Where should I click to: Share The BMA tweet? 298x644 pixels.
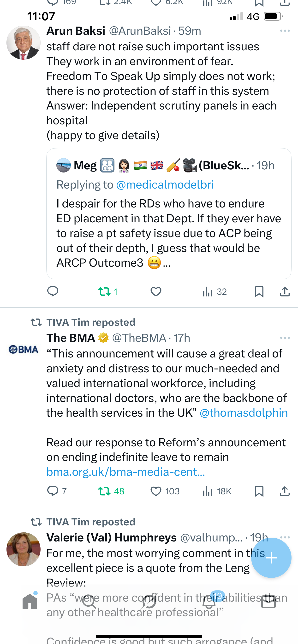tap(285, 491)
